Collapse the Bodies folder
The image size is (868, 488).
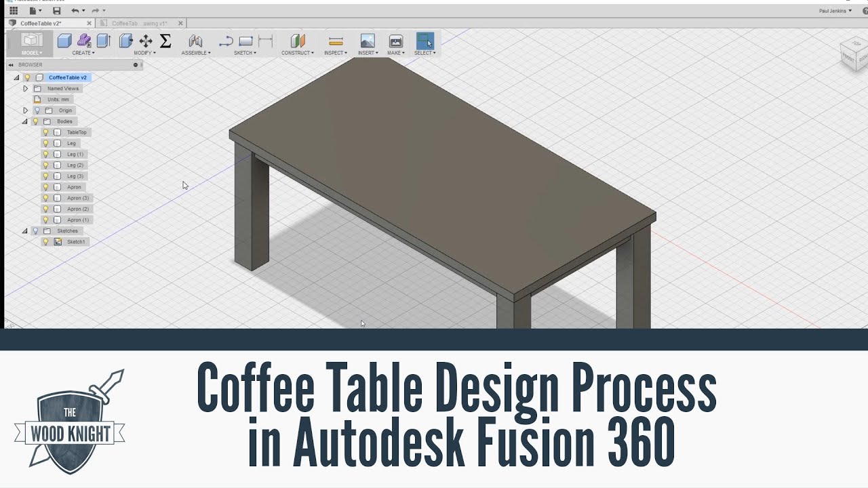pos(25,121)
